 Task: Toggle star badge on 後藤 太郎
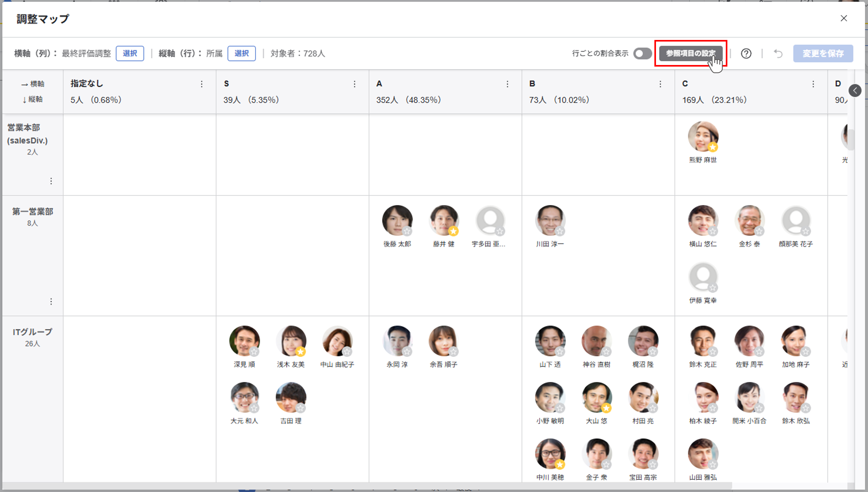(x=407, y=231)
